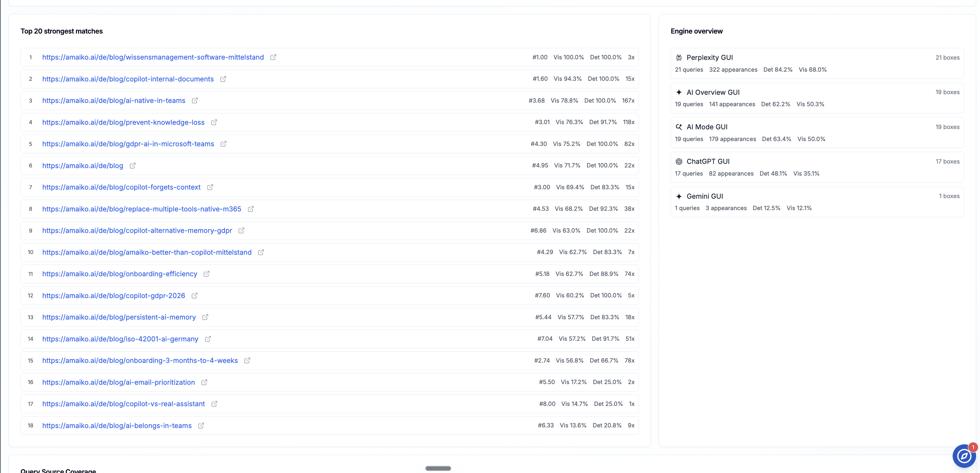Open the gdpr-ai-in-microsoft-teams blog URL

tap(128, 144)
